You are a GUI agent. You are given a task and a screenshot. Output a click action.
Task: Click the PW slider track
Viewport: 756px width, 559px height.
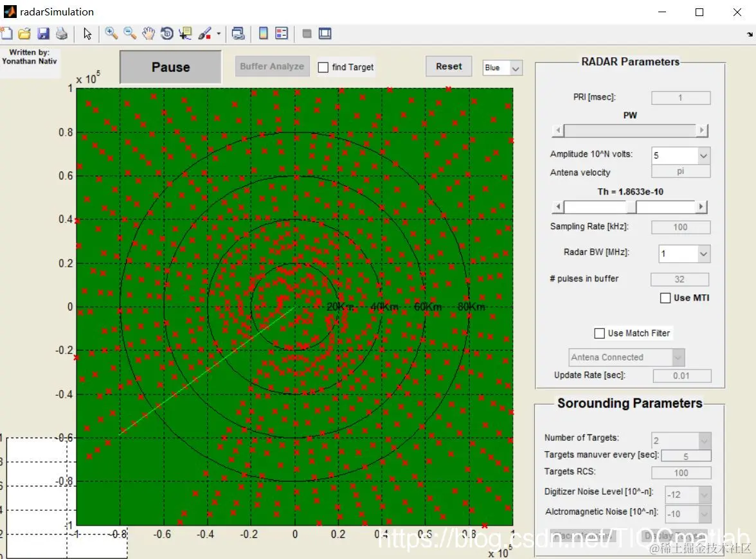coord(630,130)
